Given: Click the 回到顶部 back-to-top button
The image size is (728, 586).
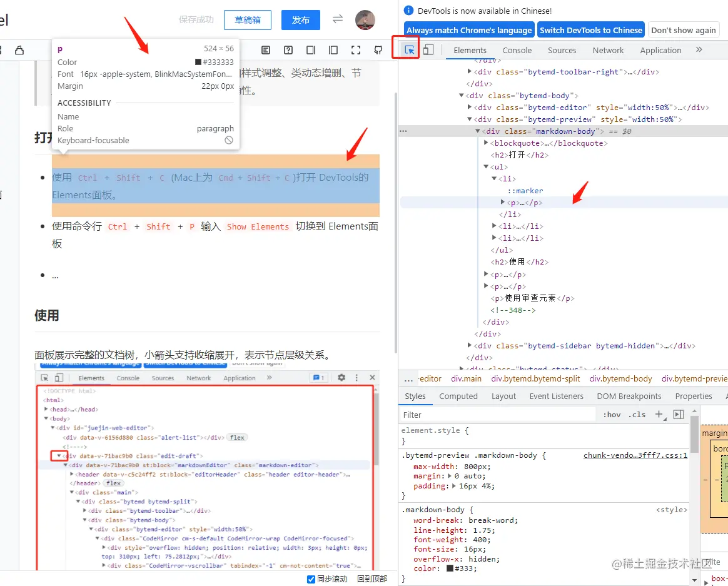Looking at the screenshot, I should pos(372,579).
